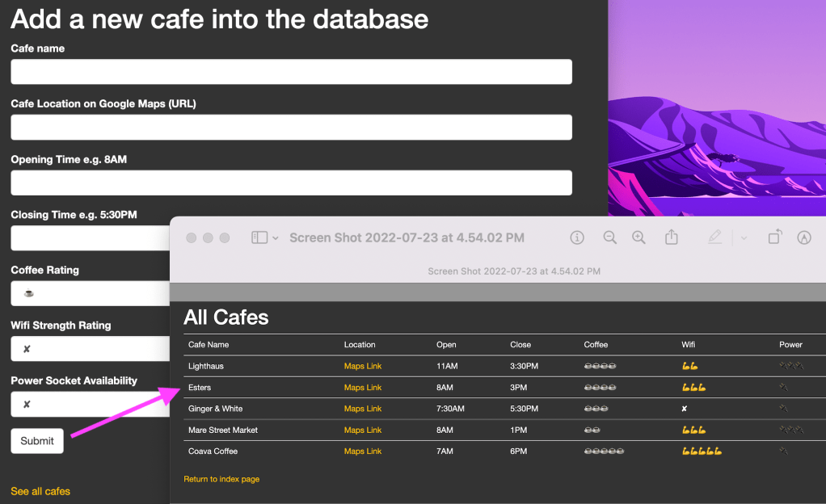Click the circled annotate icon in toolbar

point(804,237)
